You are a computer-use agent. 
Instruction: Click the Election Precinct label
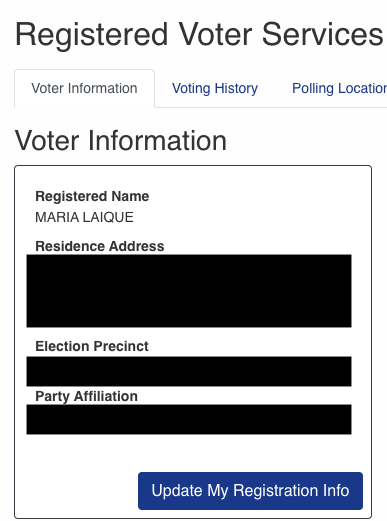[x=92, y=346]
